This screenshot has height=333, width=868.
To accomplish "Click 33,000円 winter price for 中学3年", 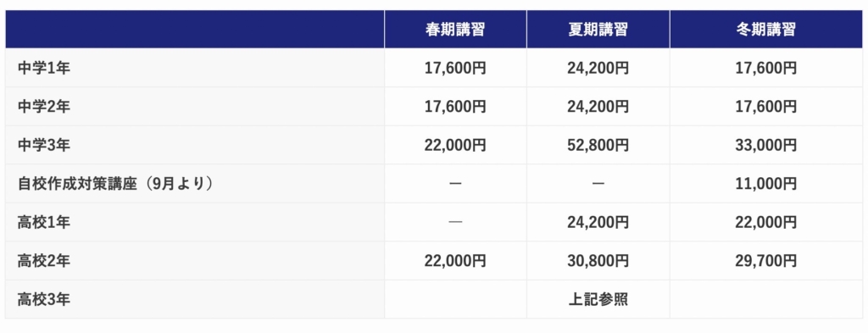I will (766, 145).
